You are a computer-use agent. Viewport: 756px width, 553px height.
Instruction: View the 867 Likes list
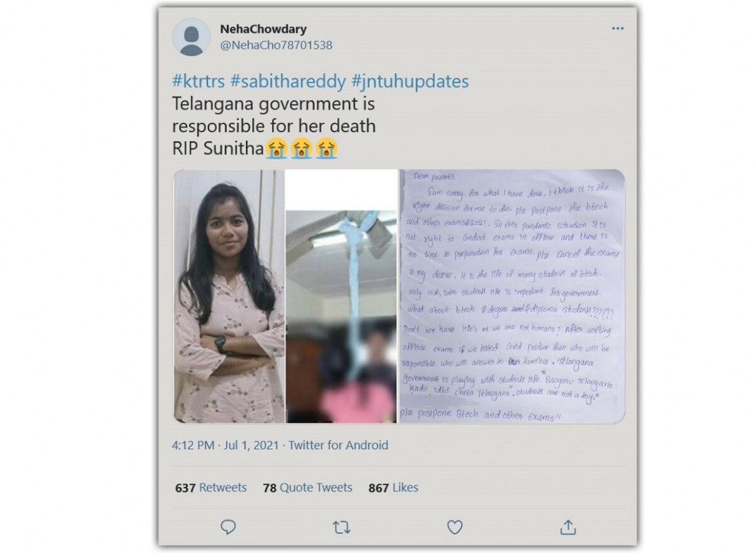click(393, 487)
